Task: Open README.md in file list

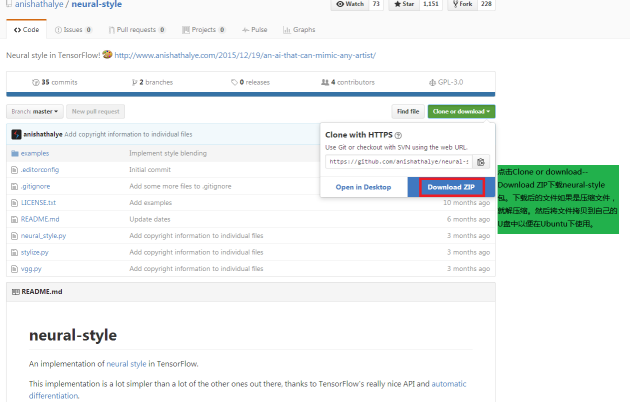Action: pyautogui.click(x=40, y=219)
